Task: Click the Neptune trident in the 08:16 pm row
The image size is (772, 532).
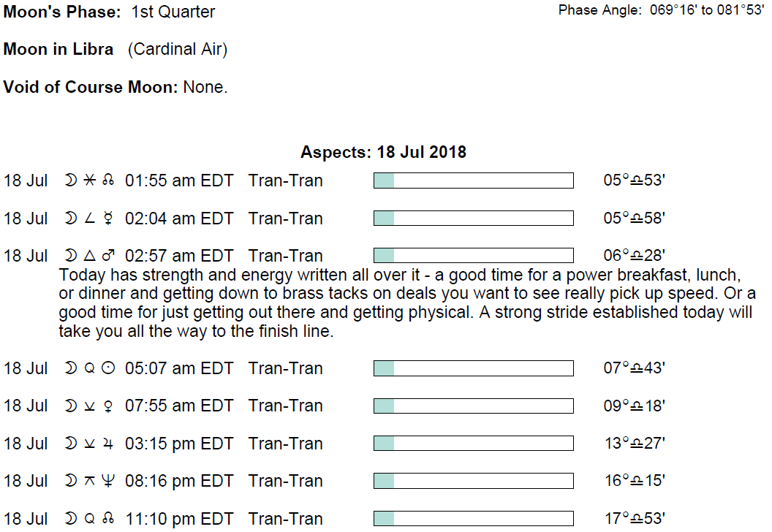Action: coord(108,481)
